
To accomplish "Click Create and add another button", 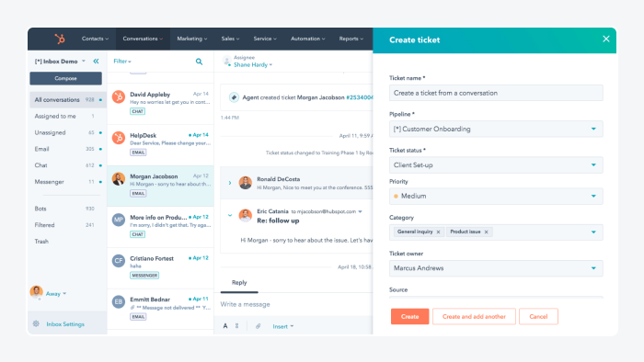I will 474,316.
